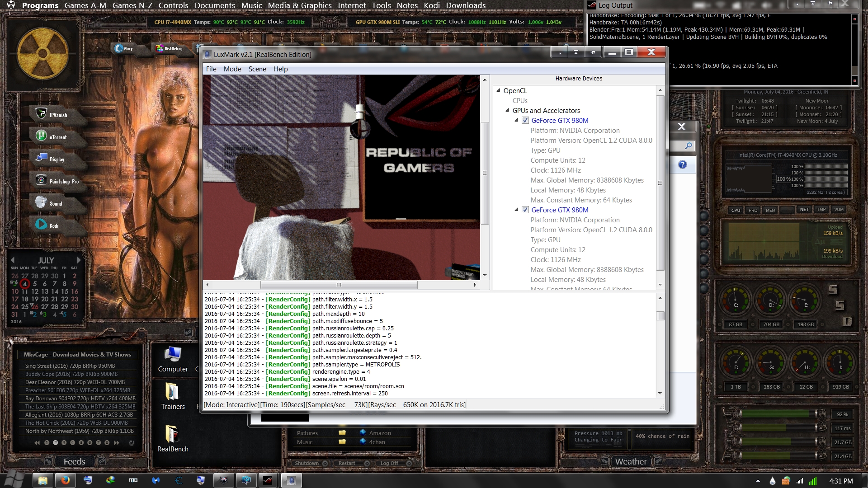Open the RealBench folder icon

(x=173, y=439)
